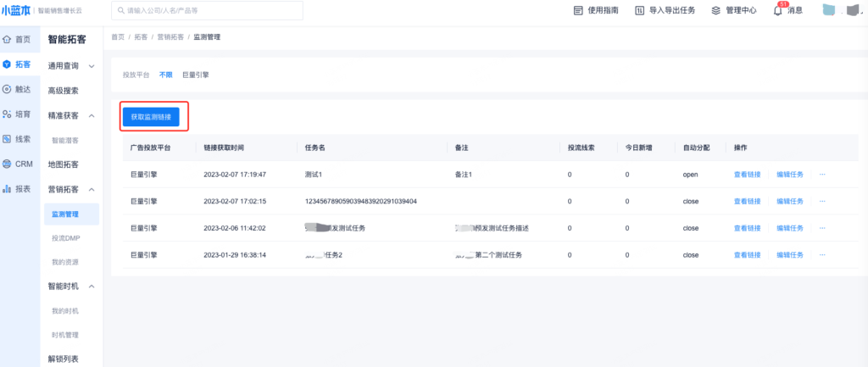The height and width of the screenshot is (367, 868).
Task: Select the 巨量引擎 platform filter
Action: pyautogui.click(x=196, y=75)
